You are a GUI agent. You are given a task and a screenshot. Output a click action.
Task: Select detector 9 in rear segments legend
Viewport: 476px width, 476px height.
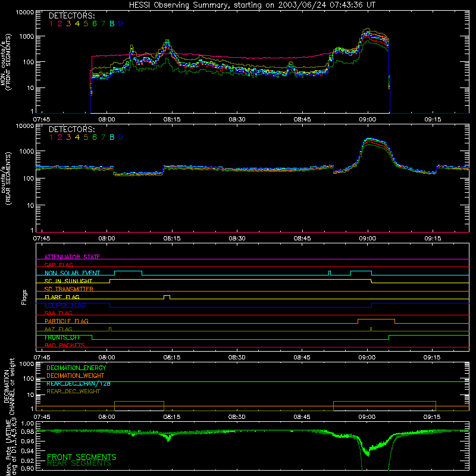[x=121, y=137]
